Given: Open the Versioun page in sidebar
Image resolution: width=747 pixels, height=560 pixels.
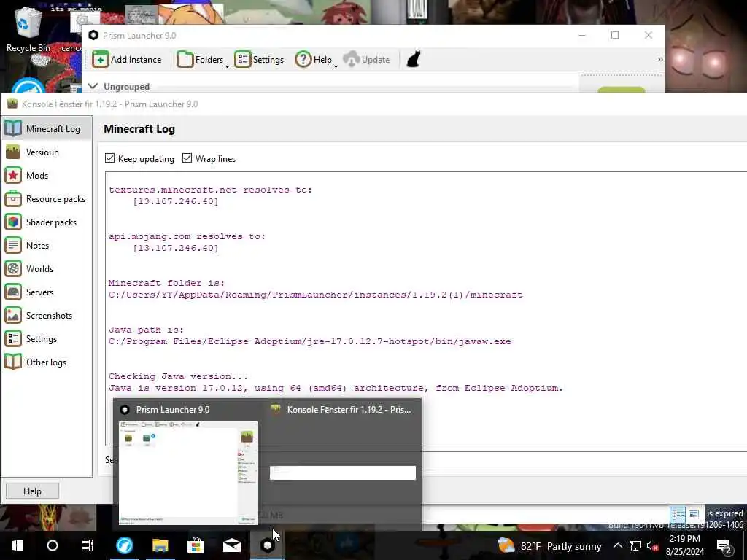Looking at the screenshot, I should pyautogui.click(x=46, y=152).
